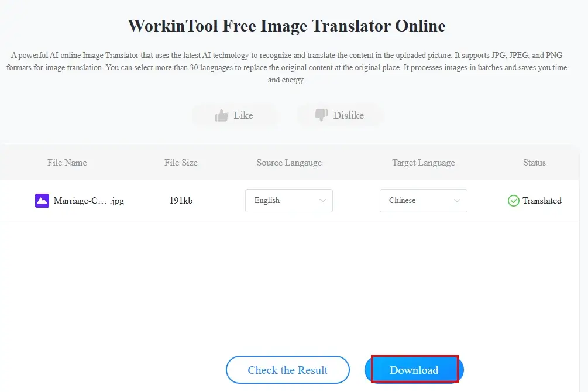Viewport: 588px width, 392px height.
Task: Click the Dislike button label
Action: click(348, 115)
